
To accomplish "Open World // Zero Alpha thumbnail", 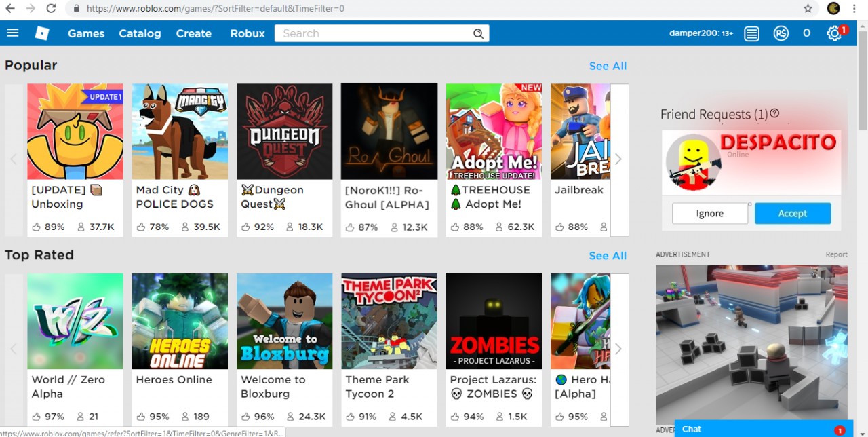I will click(x=75, y=322).
